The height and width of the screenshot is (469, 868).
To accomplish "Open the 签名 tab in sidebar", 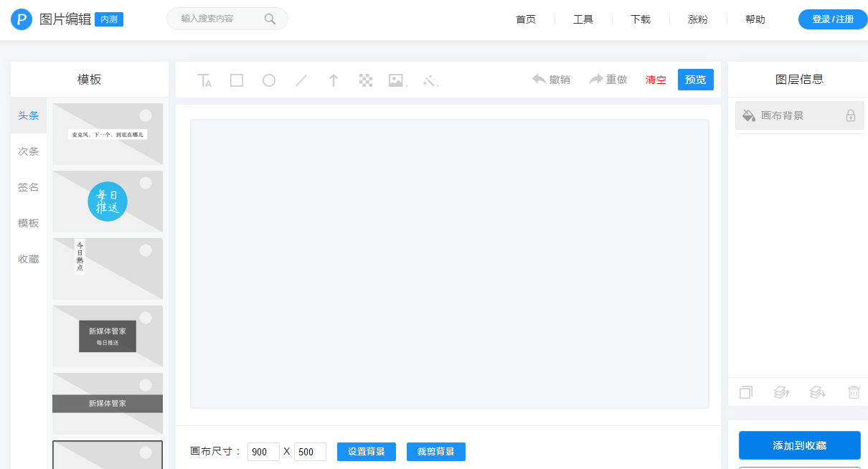I will click(x=29, y=187).
